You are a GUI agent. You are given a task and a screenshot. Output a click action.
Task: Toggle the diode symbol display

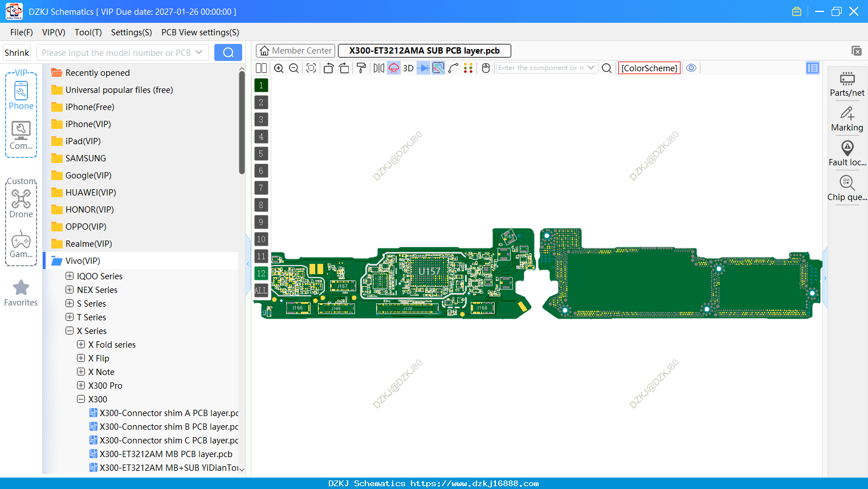[x=423, y=68]
